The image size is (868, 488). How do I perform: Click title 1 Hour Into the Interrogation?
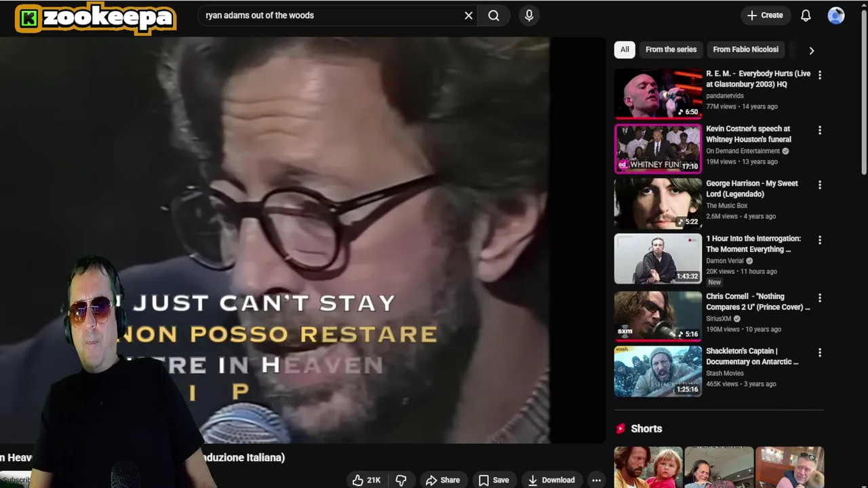coord(753,243)
